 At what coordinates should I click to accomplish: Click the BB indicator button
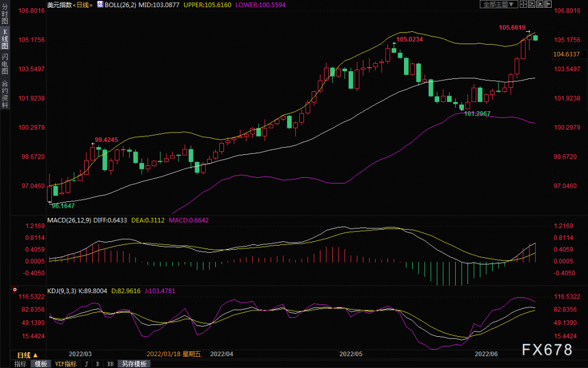click(111, 364)
